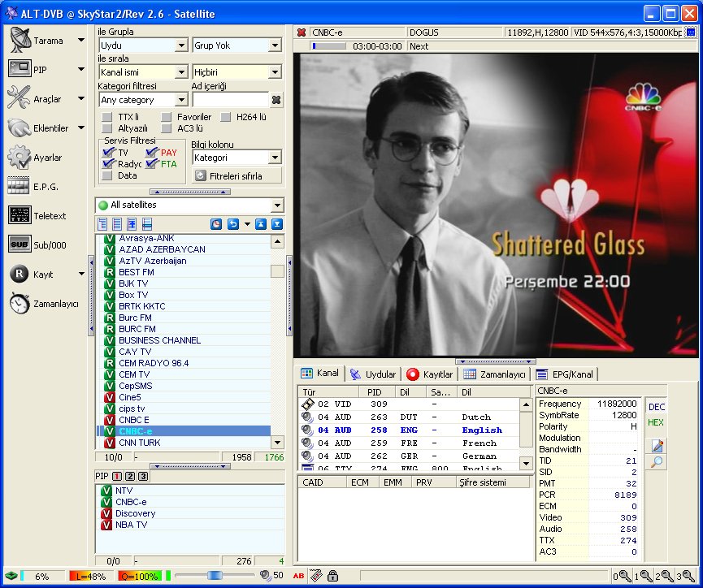This screenshot has height=588, width=703.
Task: Click the channel list refresh arrow icon
Action: pos(232,224)
